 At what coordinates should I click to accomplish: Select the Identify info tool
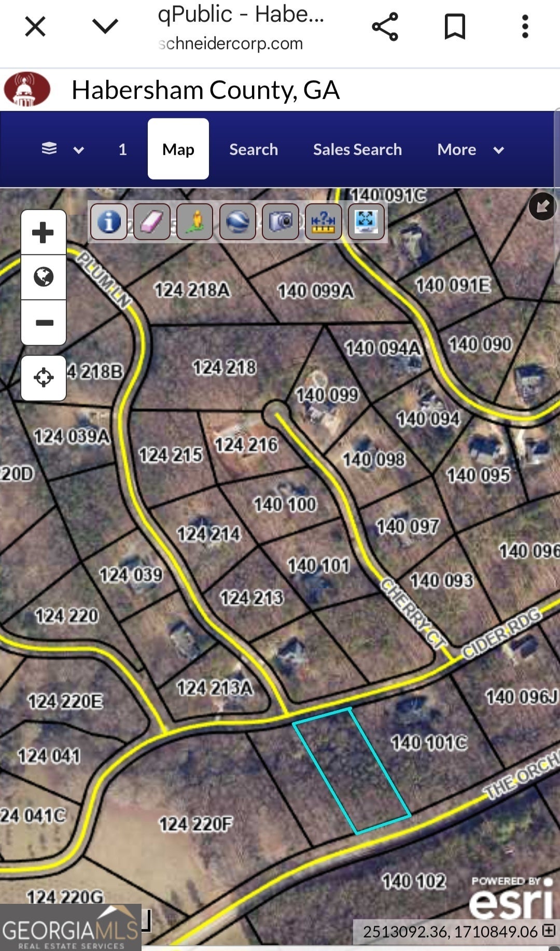(109, 222)
